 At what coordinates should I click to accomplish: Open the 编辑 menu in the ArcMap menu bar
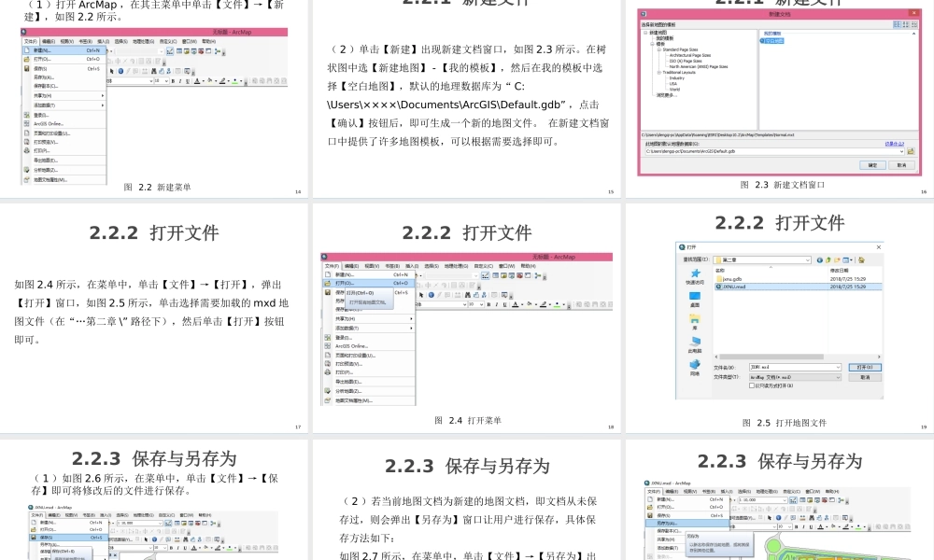click(x=350, y=266)
